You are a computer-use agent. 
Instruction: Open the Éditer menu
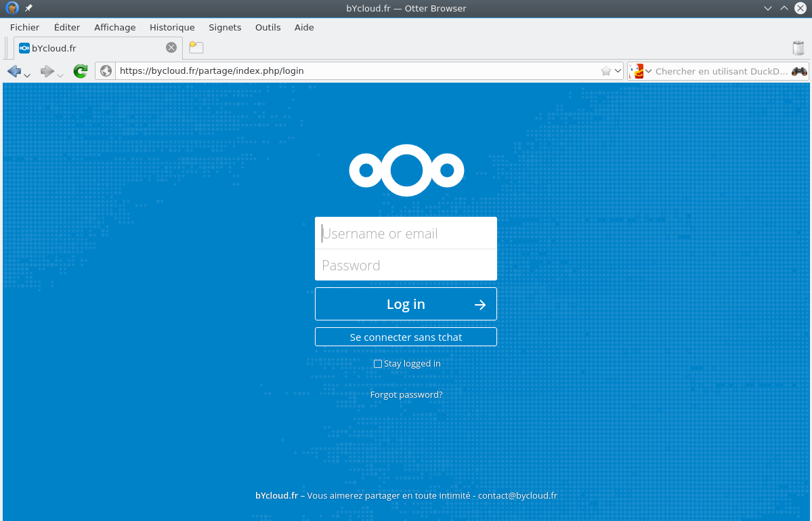(x=67, y=28)
